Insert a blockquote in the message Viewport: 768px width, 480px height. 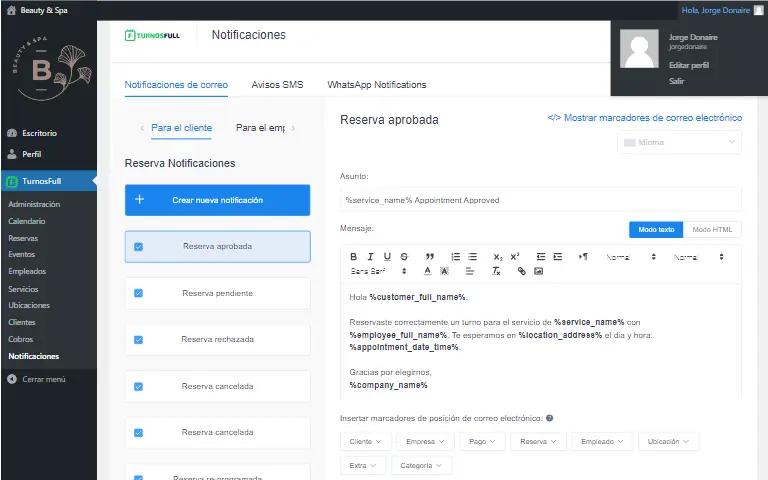coord(430,257)
